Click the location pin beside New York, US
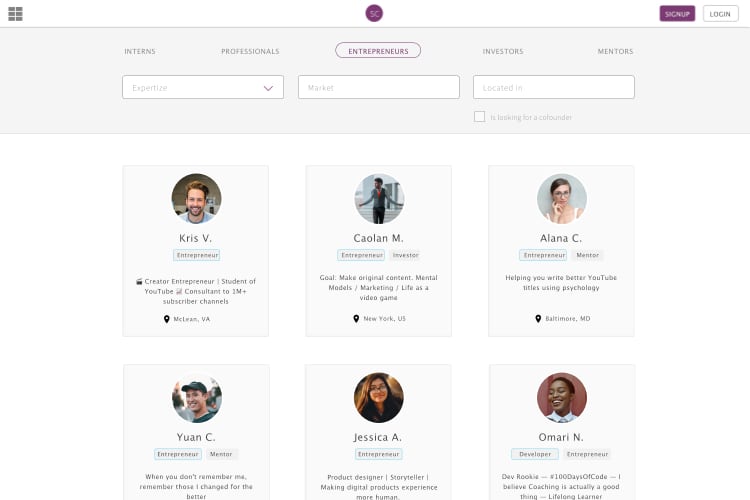This screenshot has height=500, width=750. (355, 319)
